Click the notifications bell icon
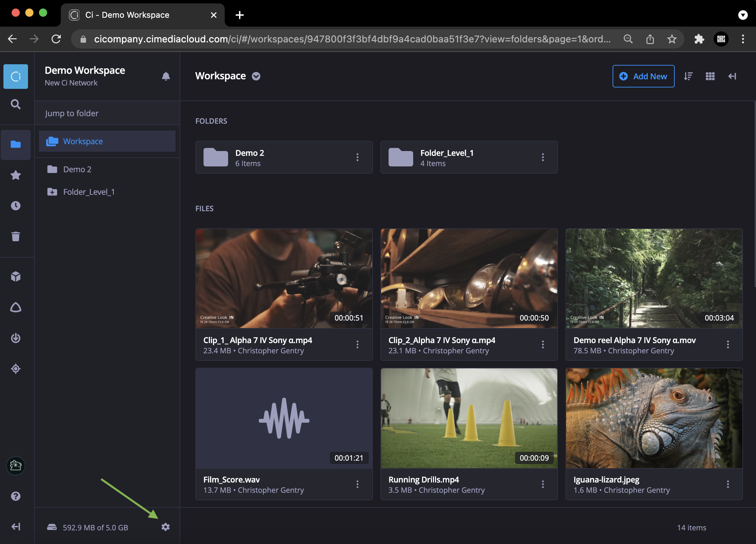The height and width of the screenshot is (544, 756). coord(166,76)
